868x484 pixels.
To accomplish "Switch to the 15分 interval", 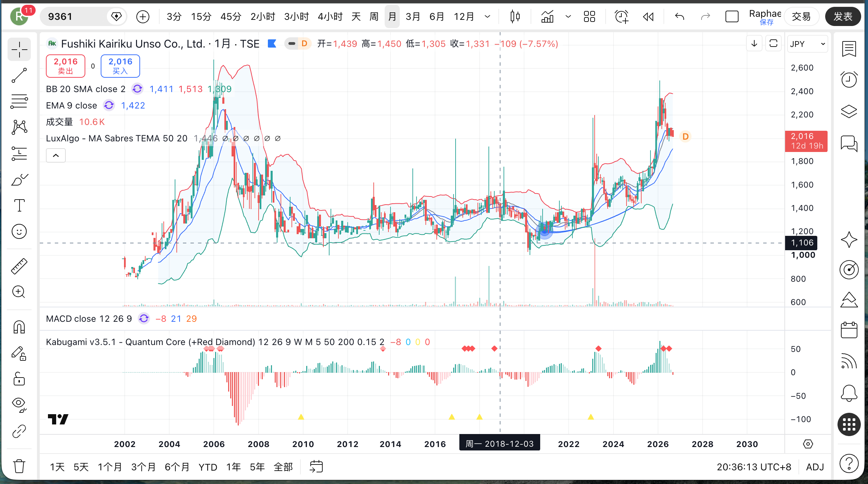I will tap(201, 16).
